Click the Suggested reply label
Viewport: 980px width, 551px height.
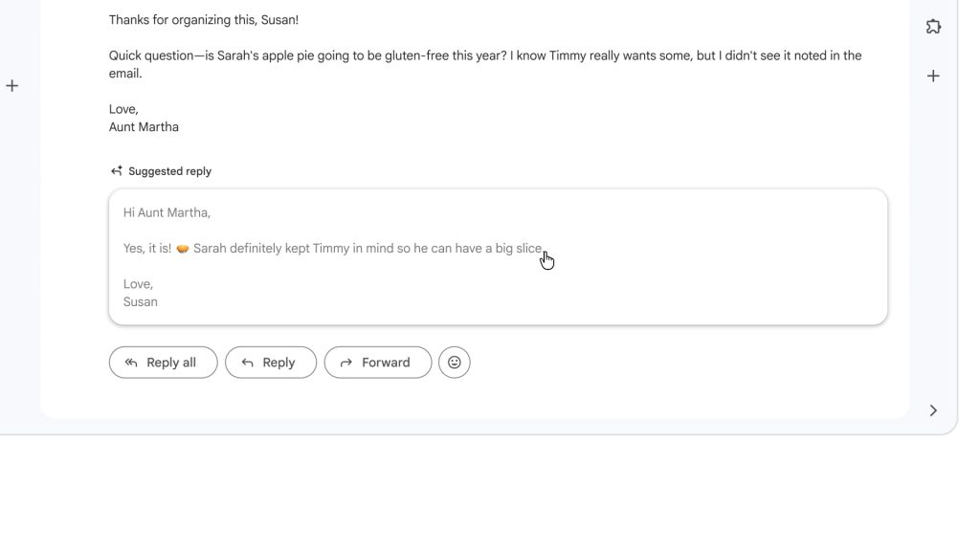click(x=168, y=170)
